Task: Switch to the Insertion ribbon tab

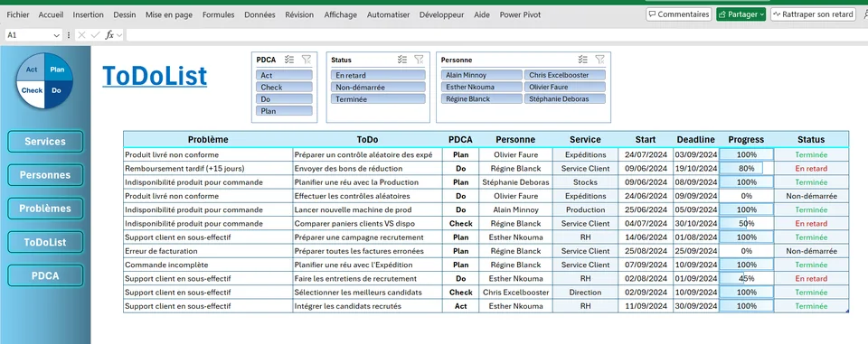Action: (x=88, y=15)
